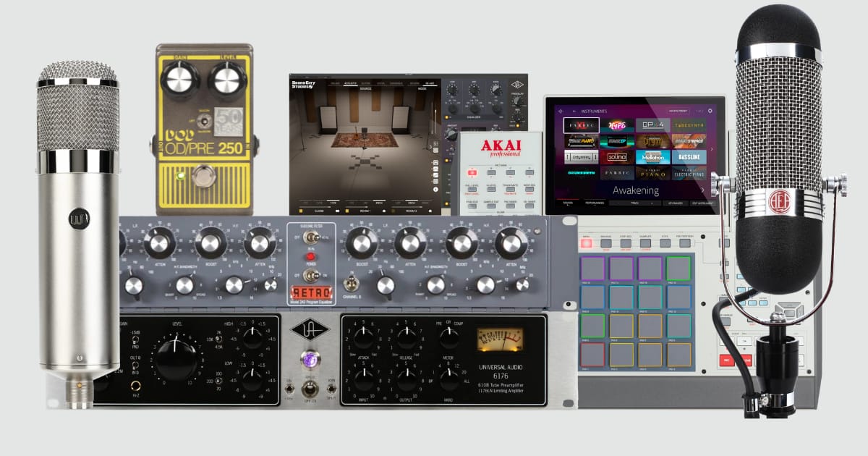This screenshot has width=868, height=456.
Task: Click the Track Mute button on Akai
Action: coord(510,189)
